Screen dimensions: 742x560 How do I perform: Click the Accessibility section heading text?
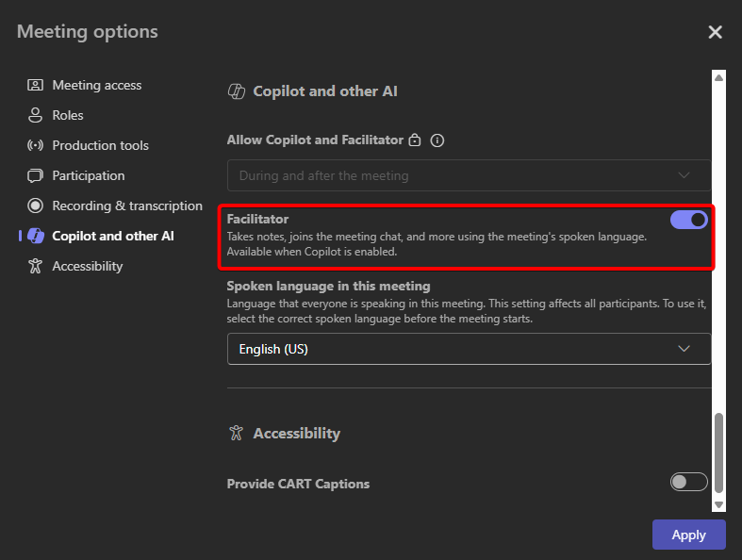(297, 433)
